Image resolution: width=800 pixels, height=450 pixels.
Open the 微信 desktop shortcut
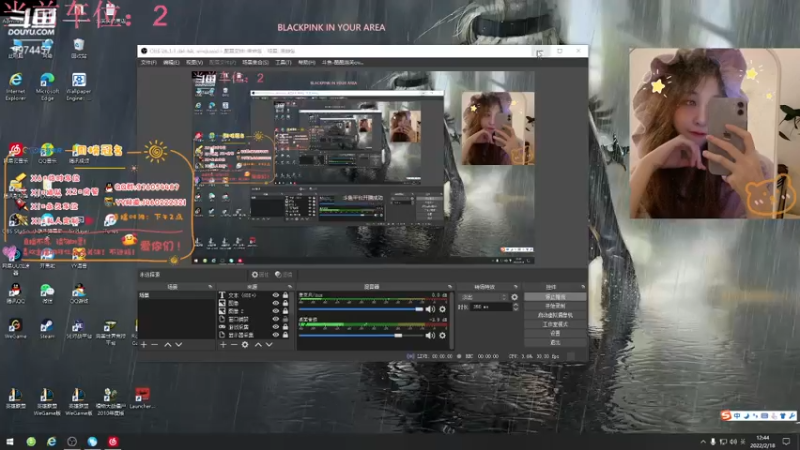tap(47, 293)
